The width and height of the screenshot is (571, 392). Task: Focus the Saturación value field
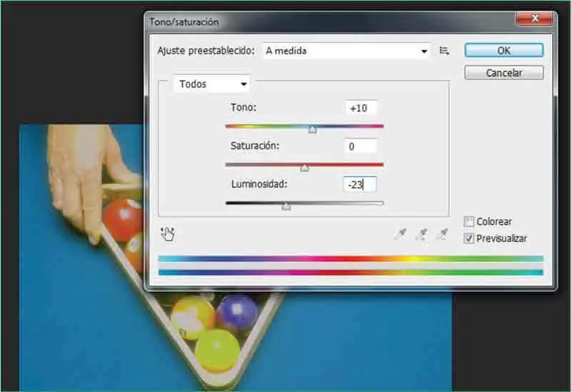tap(360, 146)
